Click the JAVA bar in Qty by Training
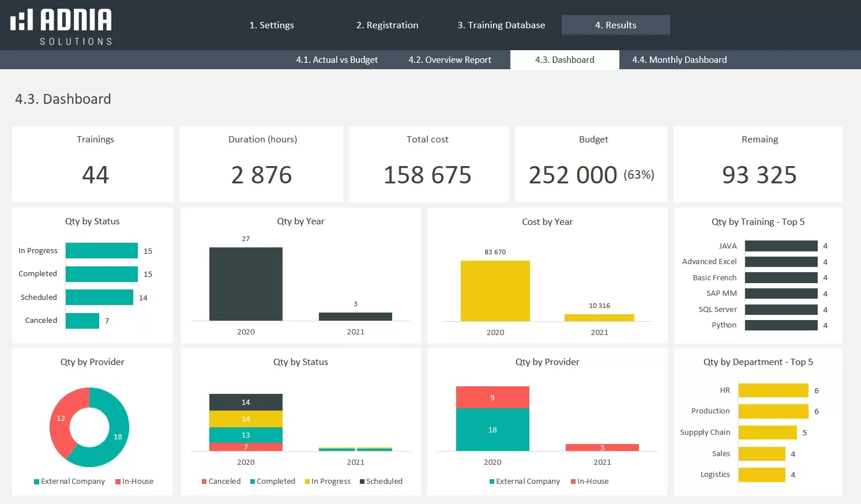This screenshot has height=504, width=861. (x=781, y=246)
